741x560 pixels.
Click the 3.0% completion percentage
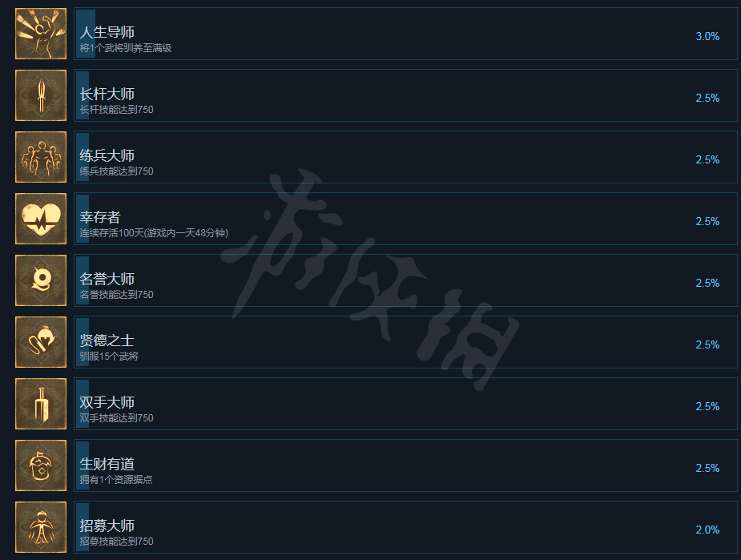pyautogui.click(x=707, y=36)
